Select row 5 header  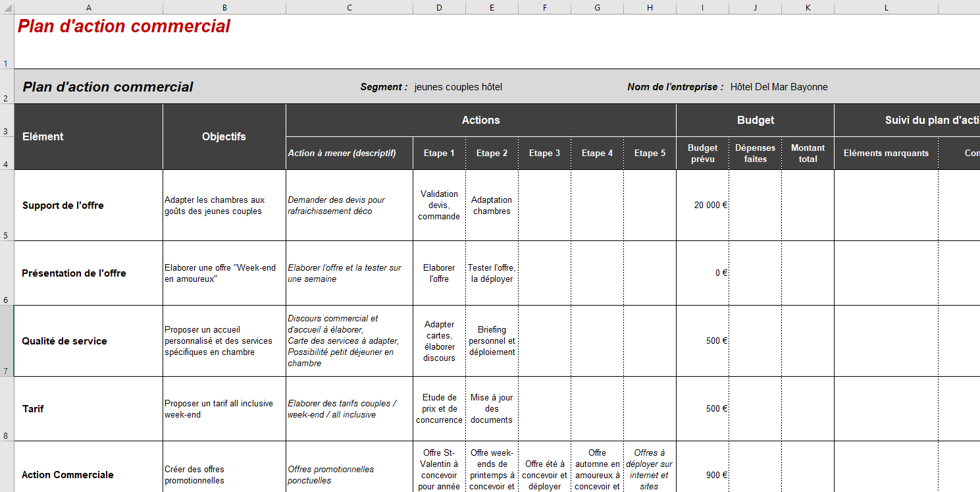point(7,205)
